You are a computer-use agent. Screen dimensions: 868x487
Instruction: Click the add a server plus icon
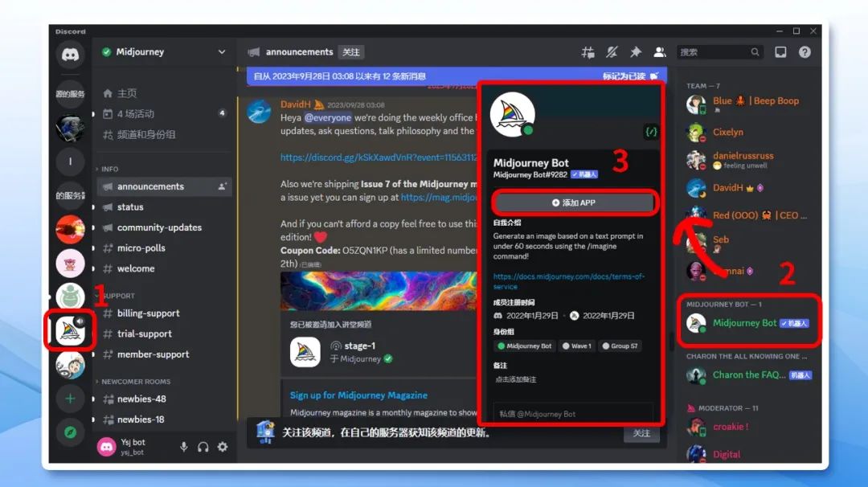(70, 399)
